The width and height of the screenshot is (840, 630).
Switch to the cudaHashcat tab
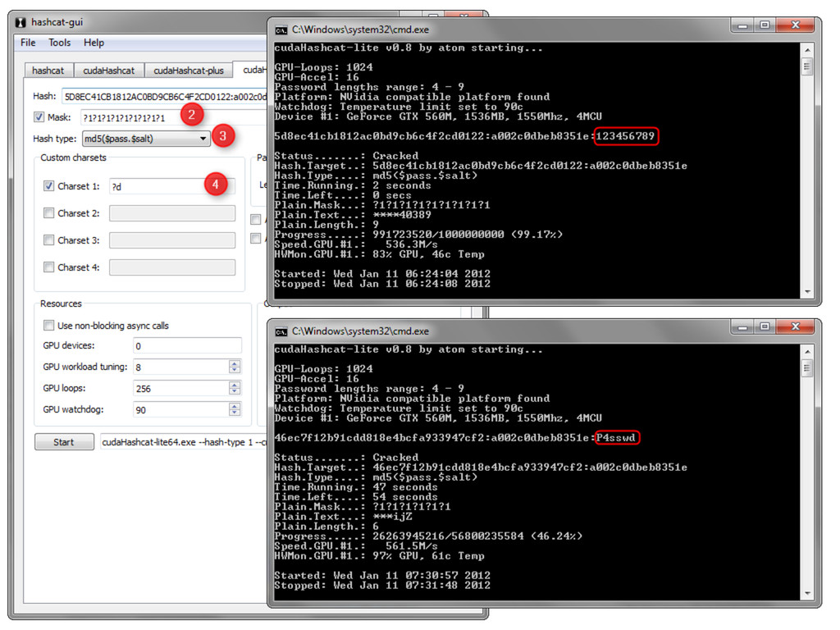point(109,71)
